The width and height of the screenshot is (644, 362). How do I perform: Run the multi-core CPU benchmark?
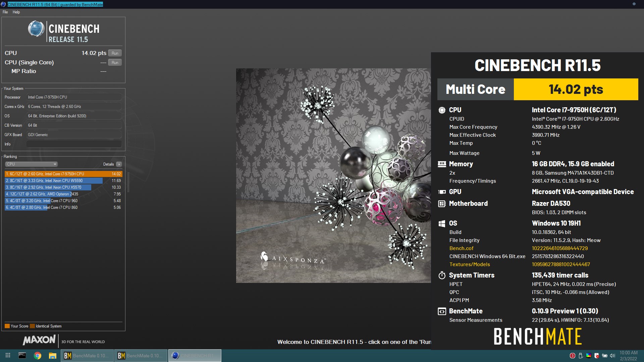coord(115,53)
